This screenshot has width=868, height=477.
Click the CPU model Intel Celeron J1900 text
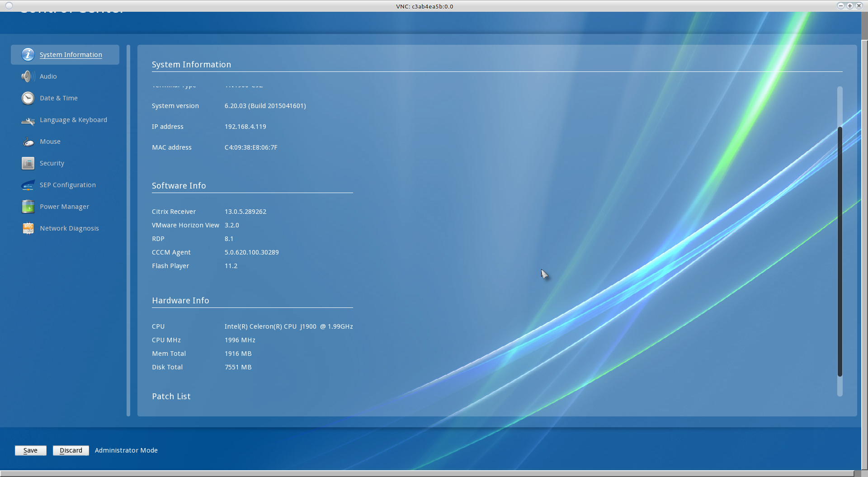[x=289, y=326]
